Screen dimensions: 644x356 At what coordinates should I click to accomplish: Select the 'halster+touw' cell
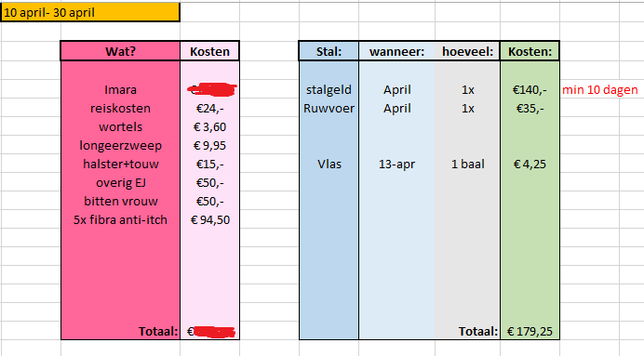click(x=120, y=164)
